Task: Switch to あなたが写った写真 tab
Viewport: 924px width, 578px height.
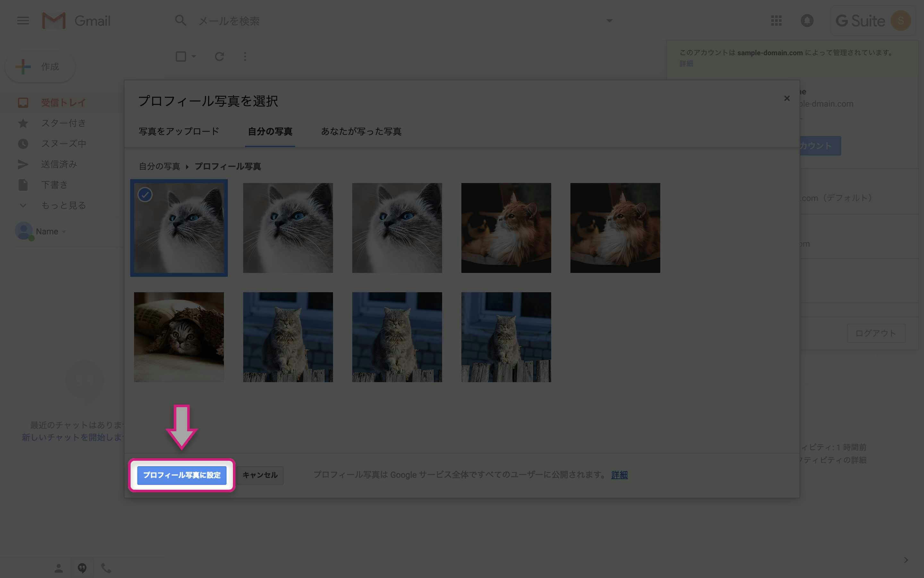Action: coord(361,132)
